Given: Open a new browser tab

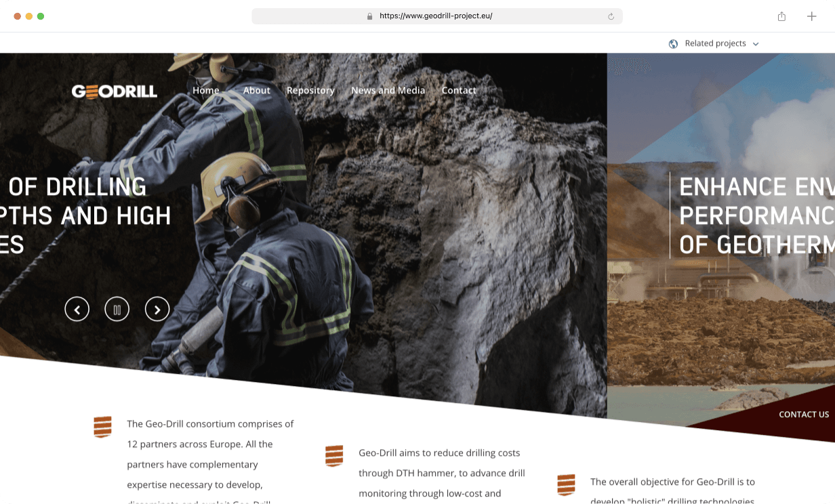Looking at the screenshot, I should coord(812,16).
